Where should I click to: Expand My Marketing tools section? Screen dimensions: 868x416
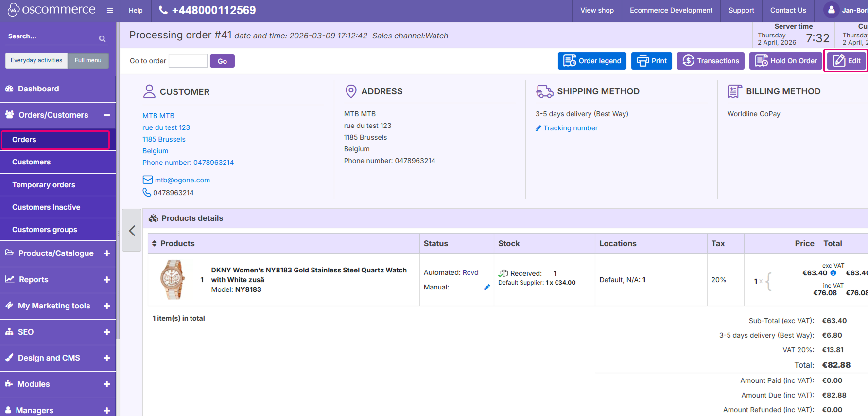tap(106, 306)
